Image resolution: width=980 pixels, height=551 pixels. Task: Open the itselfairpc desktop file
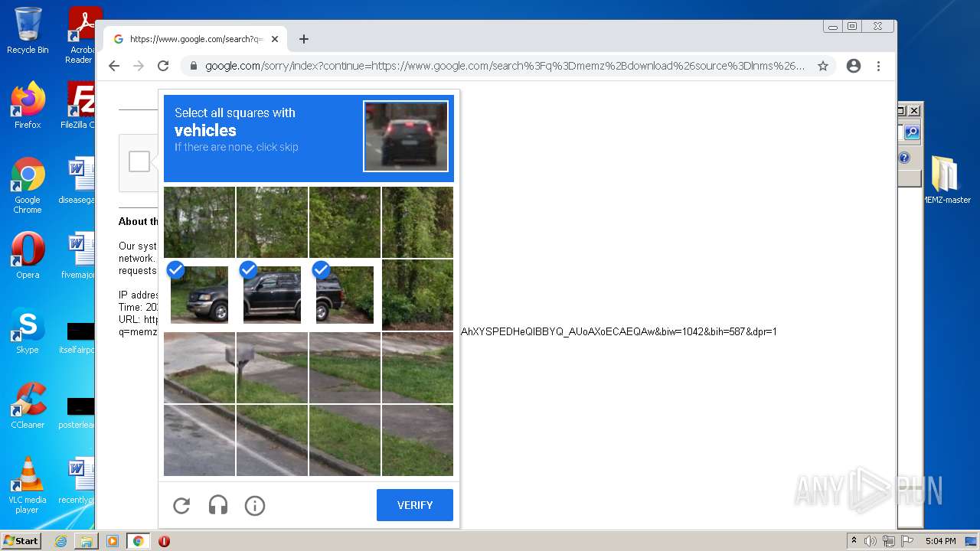pos(77,337)
